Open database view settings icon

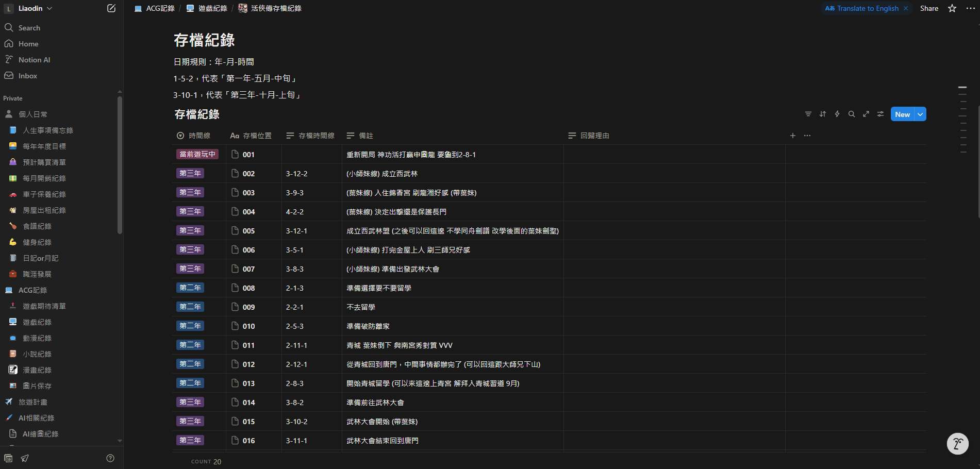[881, 114]
